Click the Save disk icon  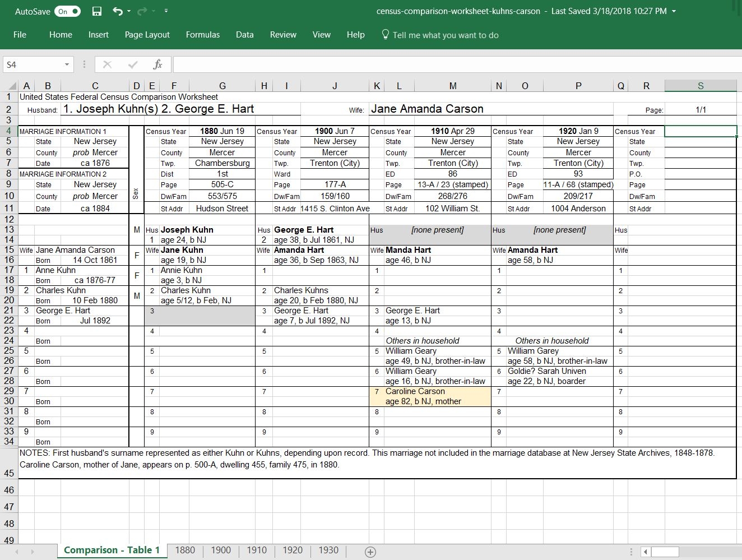97,11
